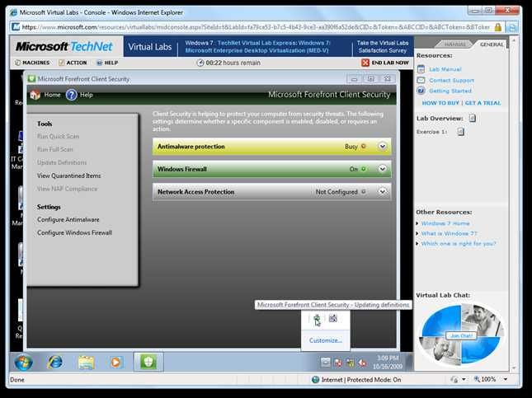The image size is (532, 398).
Task: Open the Machines menu
Action: point(32,63)
